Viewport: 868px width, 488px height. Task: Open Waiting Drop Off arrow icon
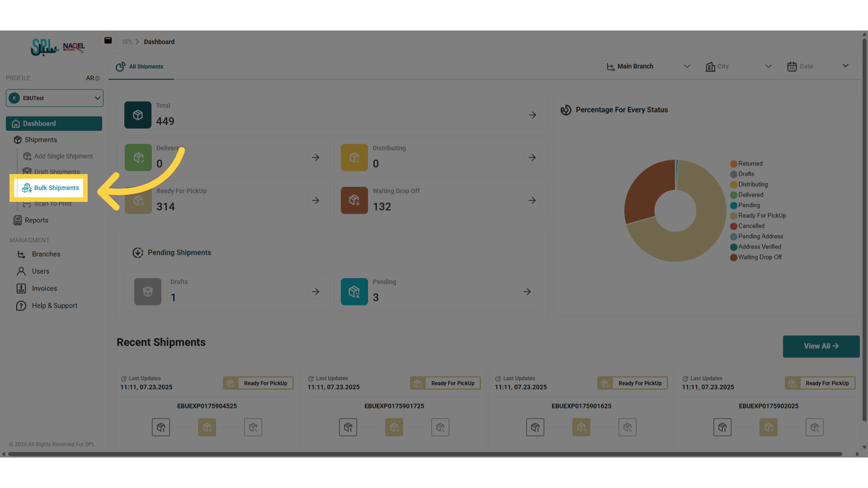[x=532, y=200]
